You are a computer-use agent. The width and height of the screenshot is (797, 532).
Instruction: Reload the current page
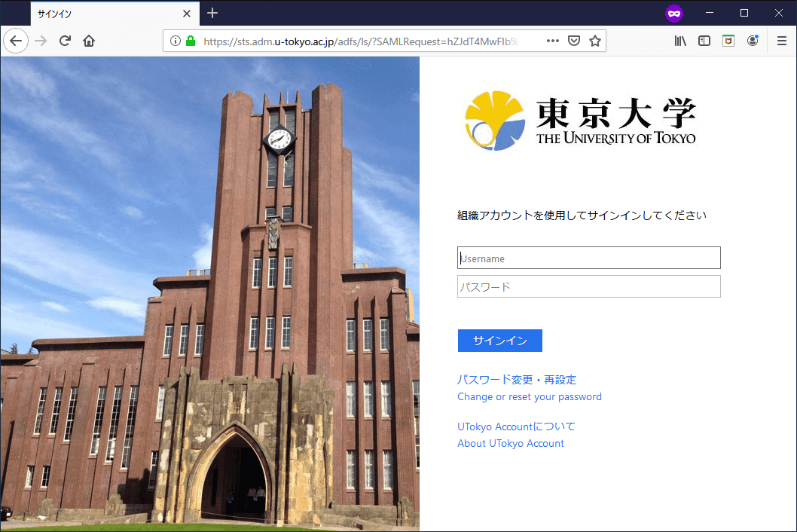pyautogui.click(x=65, y=41)
